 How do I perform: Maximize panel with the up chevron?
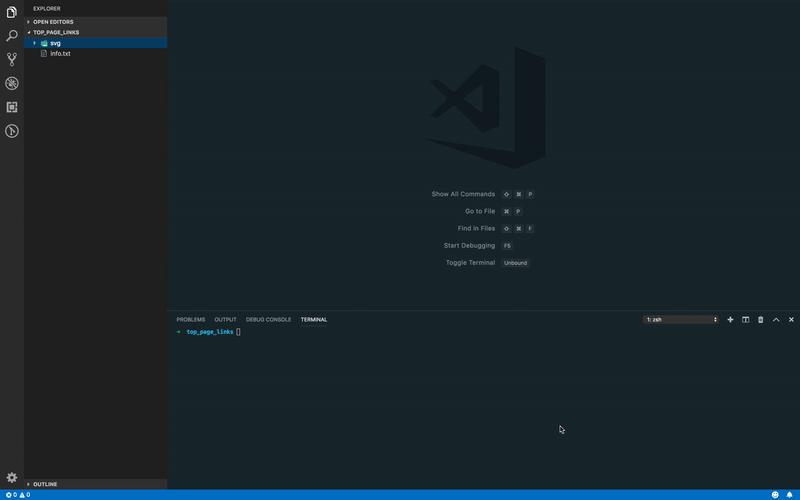776,319
